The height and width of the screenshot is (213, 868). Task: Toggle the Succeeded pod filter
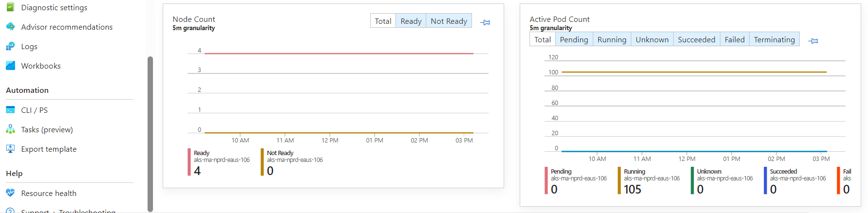click(697, 39)
